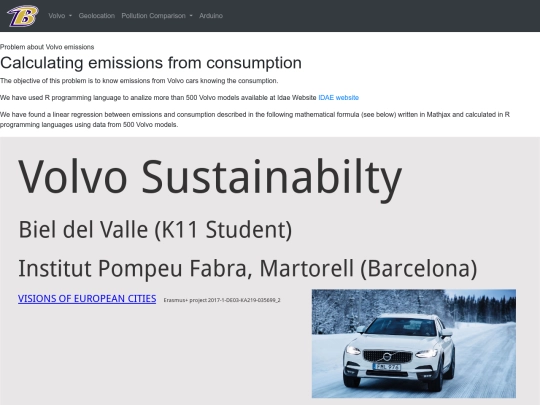Open the Volvo dropdown menu
The width and height of the screenshot is (540, 405).
click(60, 16)
